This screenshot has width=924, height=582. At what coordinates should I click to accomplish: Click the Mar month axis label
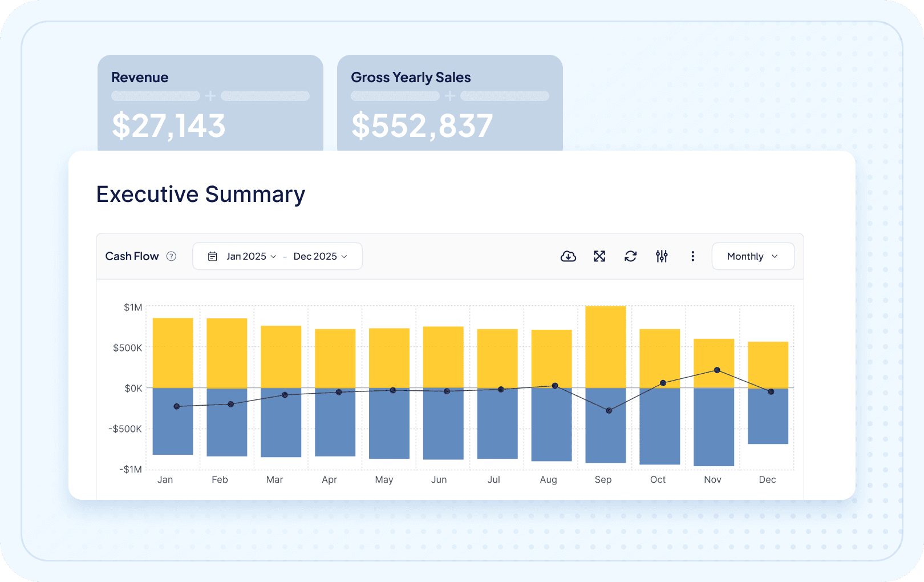pos(274,480)
